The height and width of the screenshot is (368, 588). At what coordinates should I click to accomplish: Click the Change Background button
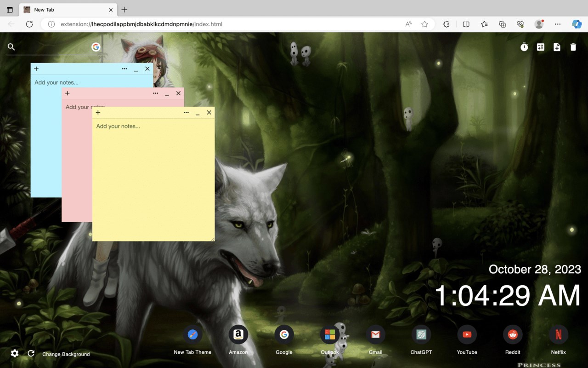[x=66, y=354]
